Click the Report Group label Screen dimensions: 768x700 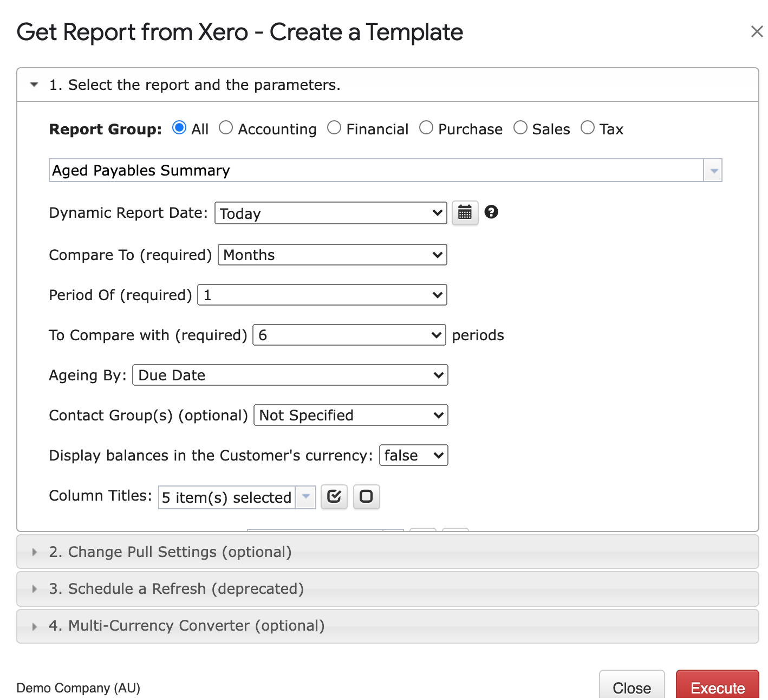pos(106,129)
